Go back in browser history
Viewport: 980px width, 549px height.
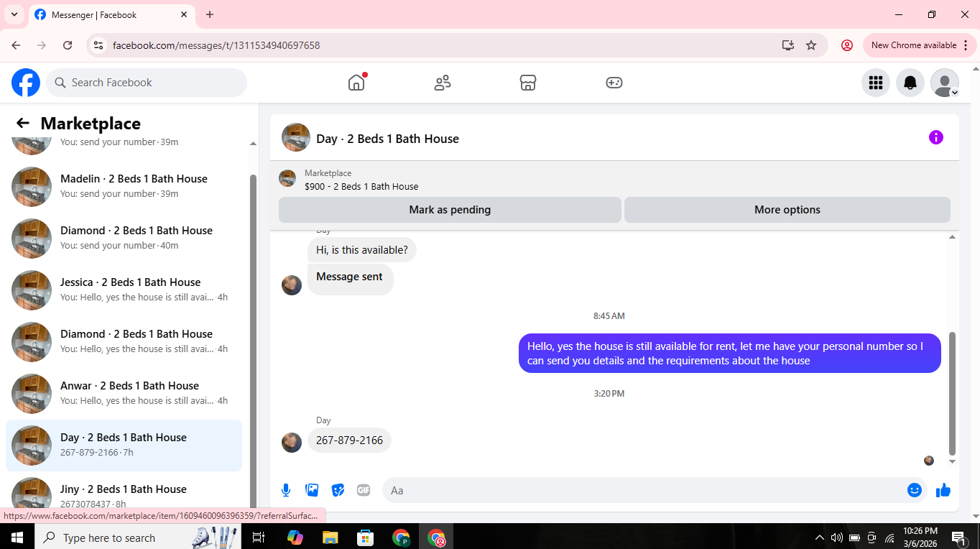tap(16, 45)
